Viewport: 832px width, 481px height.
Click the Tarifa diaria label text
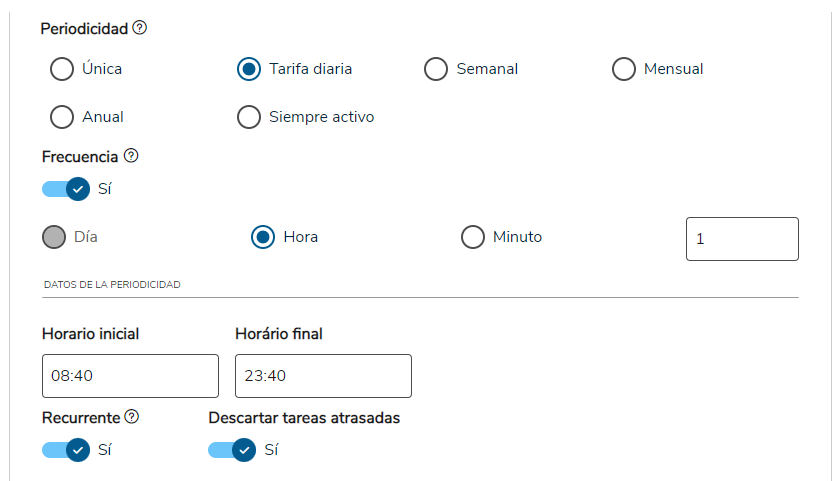pyautogui.click(x=310, y=69)
